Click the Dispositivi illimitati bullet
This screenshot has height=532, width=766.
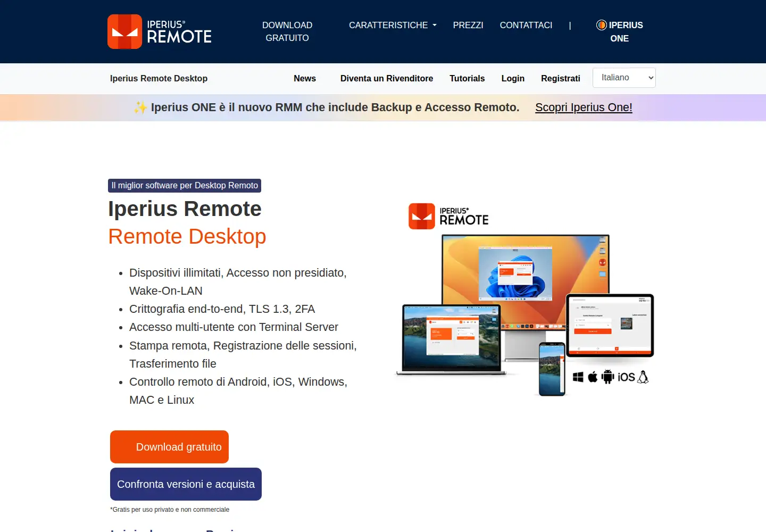[238, 282]
